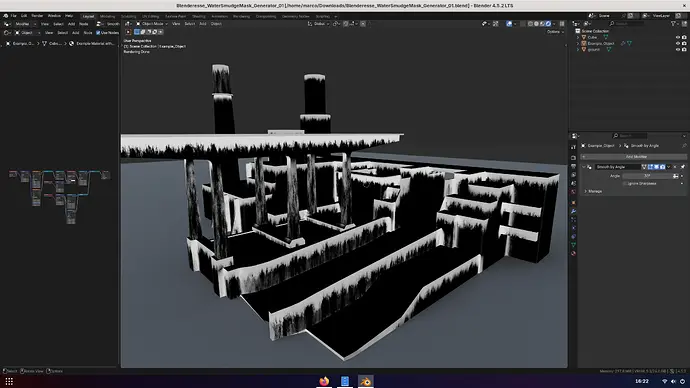Open the Object Data properties tab
This screenshot has width=690, height=388.
coord(573,245)
